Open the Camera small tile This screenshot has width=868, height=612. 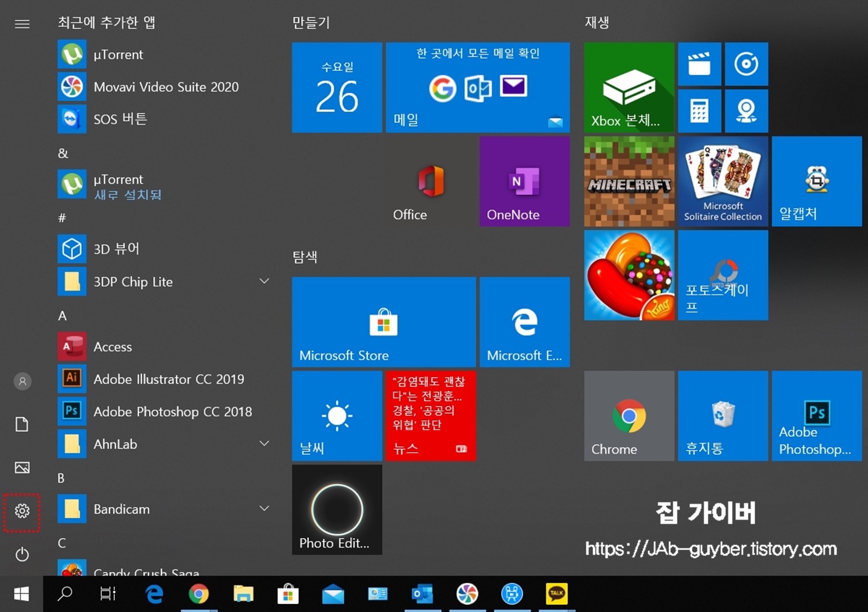[x=746, y=111]
